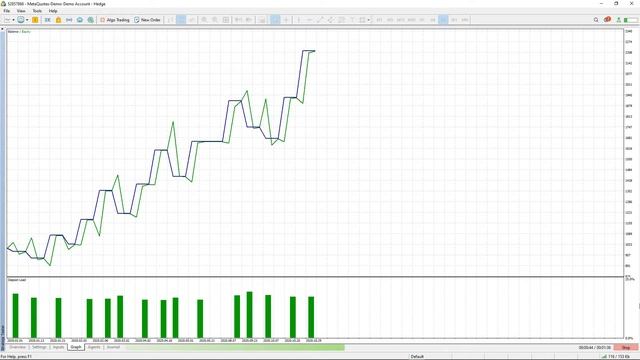Open the Profiles icon
Image resolution: width=640 pixels, height=360 pixels.
click(x=21, y=20)
